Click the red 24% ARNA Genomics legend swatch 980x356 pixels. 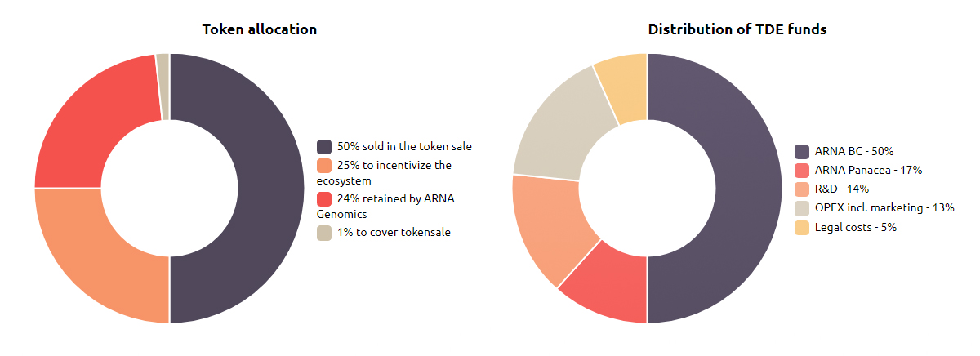tap(324, 198)
